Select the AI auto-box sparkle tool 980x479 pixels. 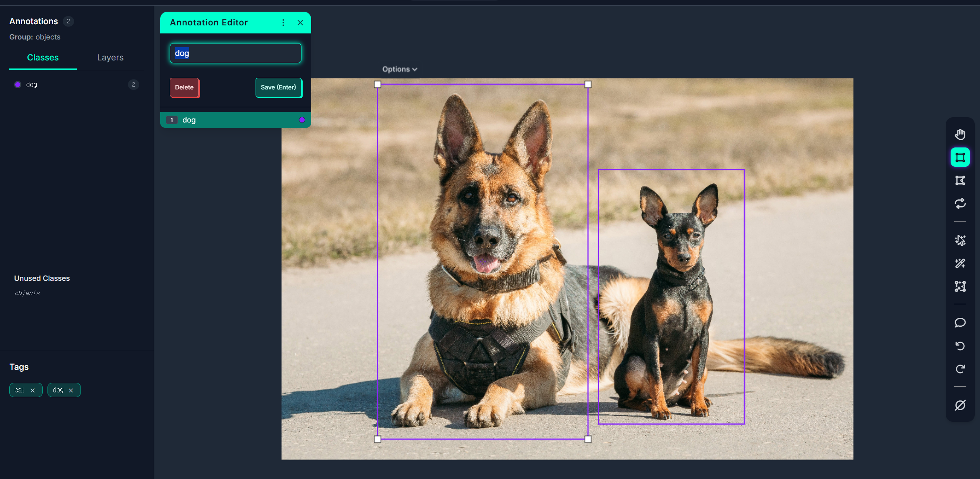[960, 286]
